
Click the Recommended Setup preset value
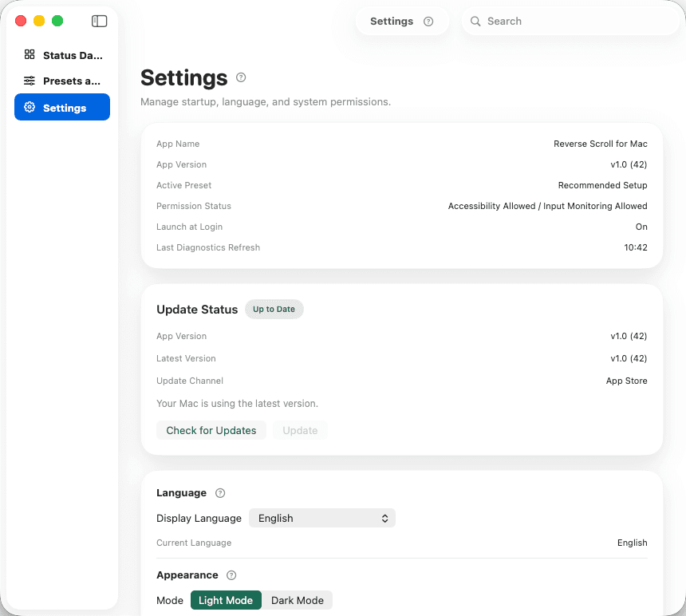pyautogui.click(x=602, y=185)
